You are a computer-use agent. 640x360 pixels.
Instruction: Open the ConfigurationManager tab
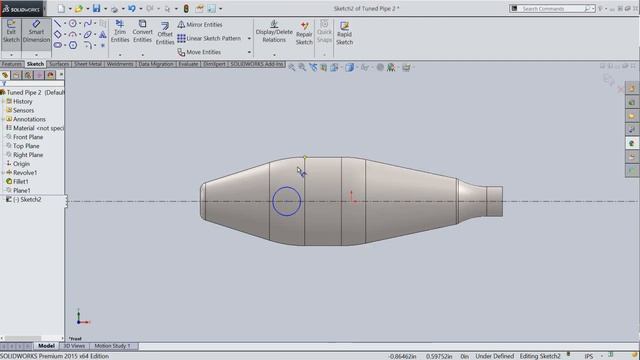tap(28, 75)
